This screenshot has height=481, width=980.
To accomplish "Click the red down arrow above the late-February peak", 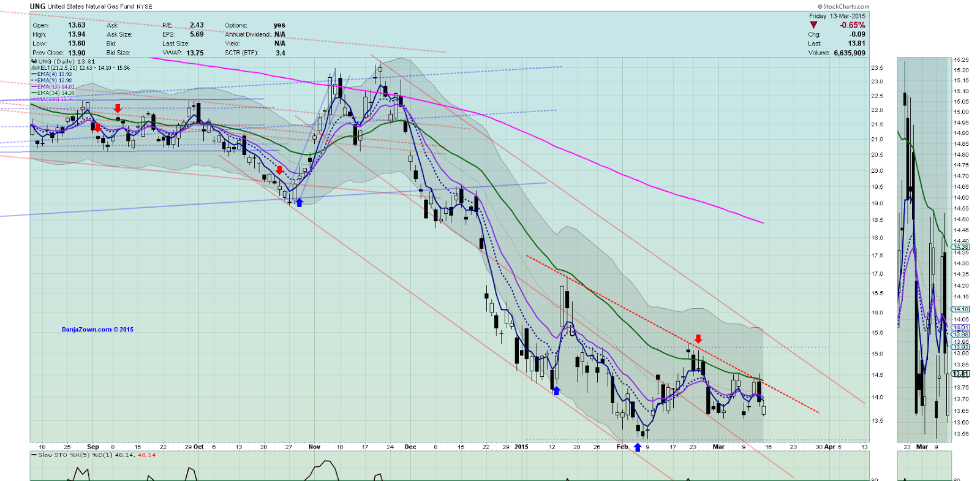I will [698, 339].
